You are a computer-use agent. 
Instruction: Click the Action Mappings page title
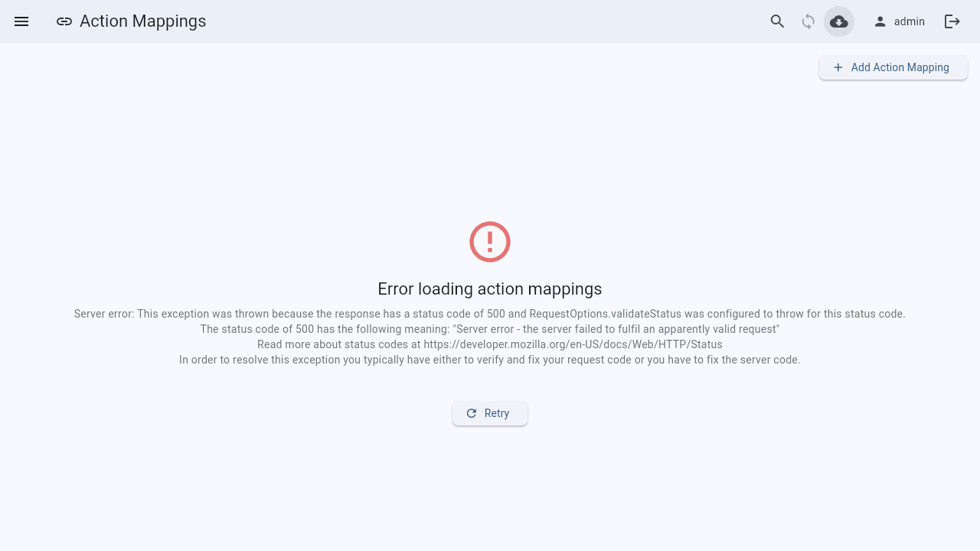coord(143,21)
